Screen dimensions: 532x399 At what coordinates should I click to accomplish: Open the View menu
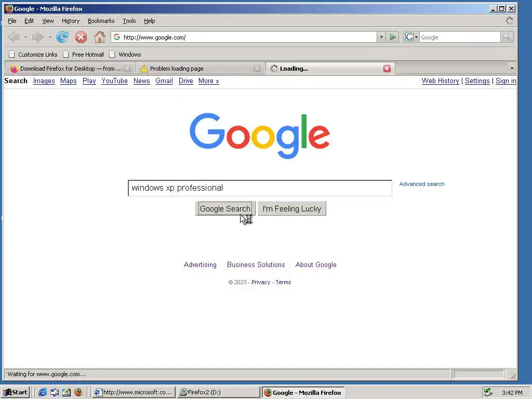(48, 21)
